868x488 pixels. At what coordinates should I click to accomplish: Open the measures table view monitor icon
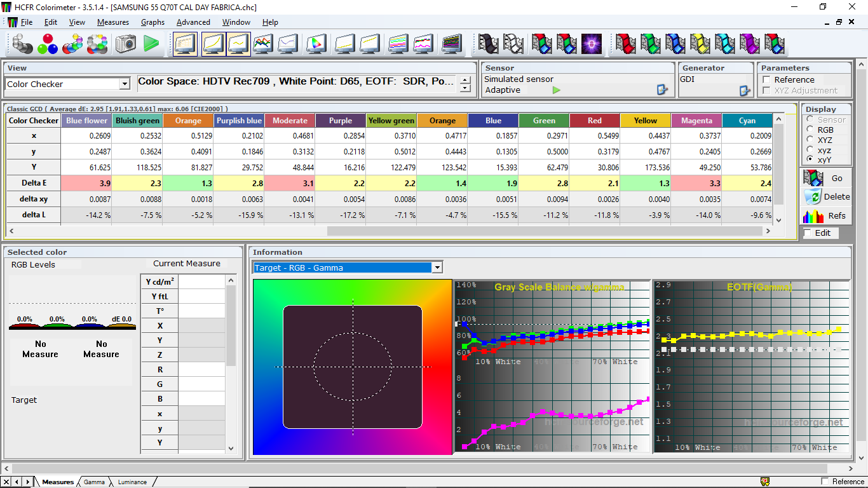[185, 44]
